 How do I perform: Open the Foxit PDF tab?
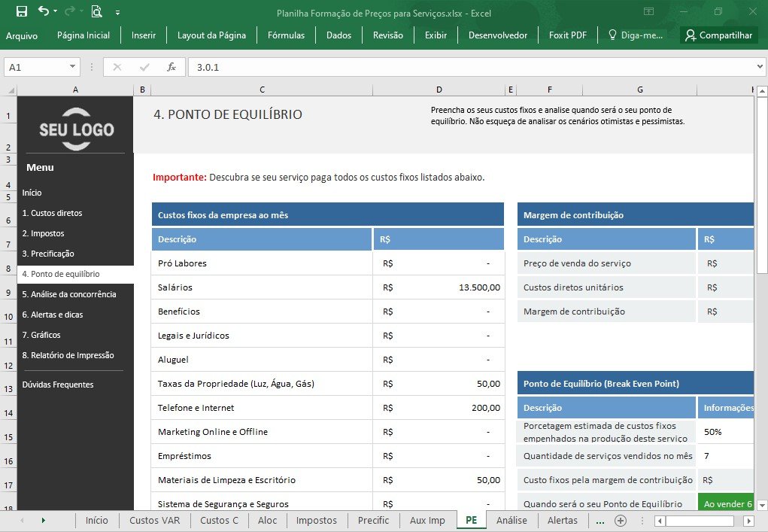[x=568, y=35]
